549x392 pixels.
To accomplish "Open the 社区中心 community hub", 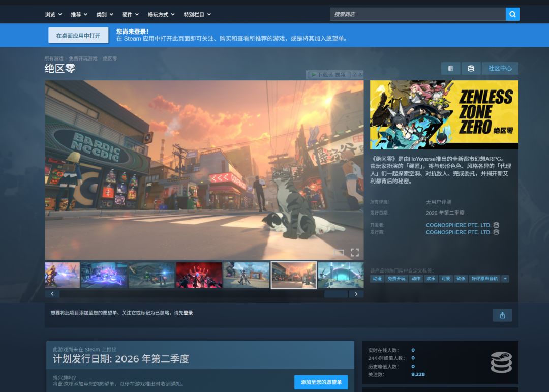I will point(500,68).
